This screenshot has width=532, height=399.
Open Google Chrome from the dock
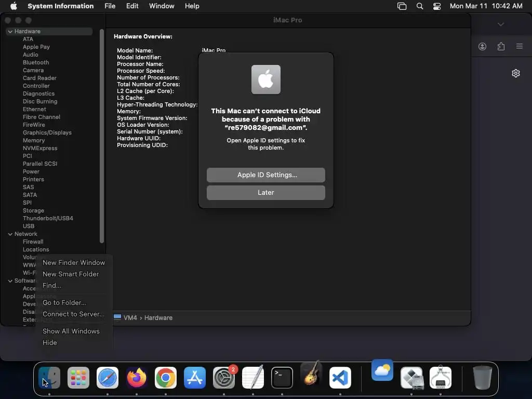point(166,378)
